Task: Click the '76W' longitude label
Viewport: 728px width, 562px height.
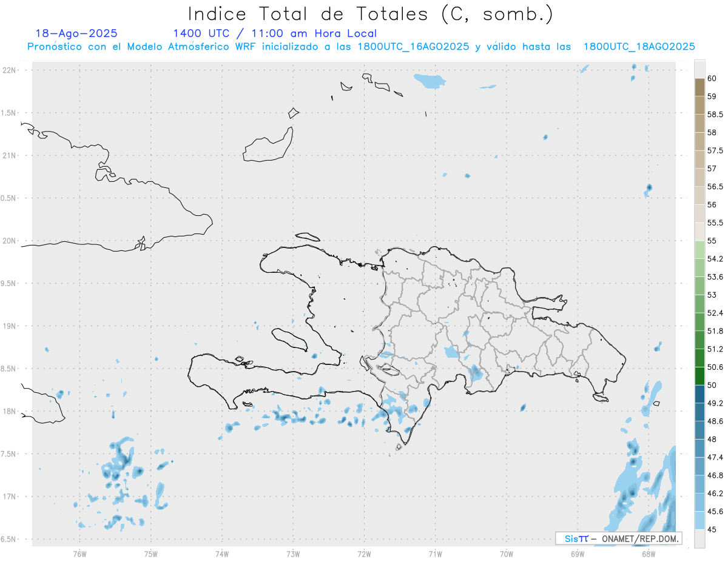Action: pos(79,554)
